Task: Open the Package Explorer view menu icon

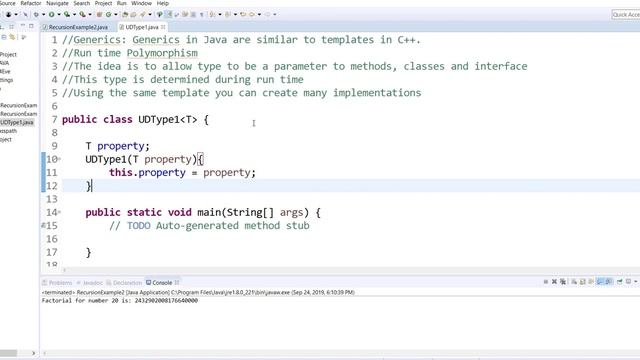Action: click(x=24, y=37)
